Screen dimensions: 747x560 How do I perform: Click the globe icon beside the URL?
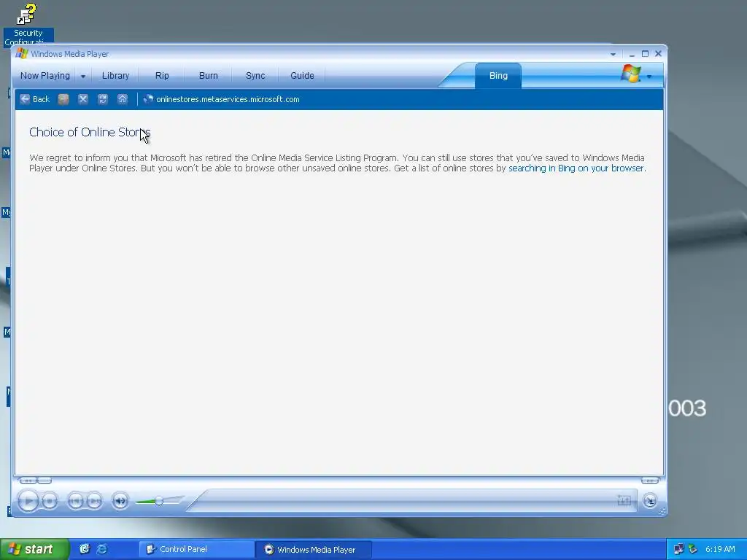(148, 99)
